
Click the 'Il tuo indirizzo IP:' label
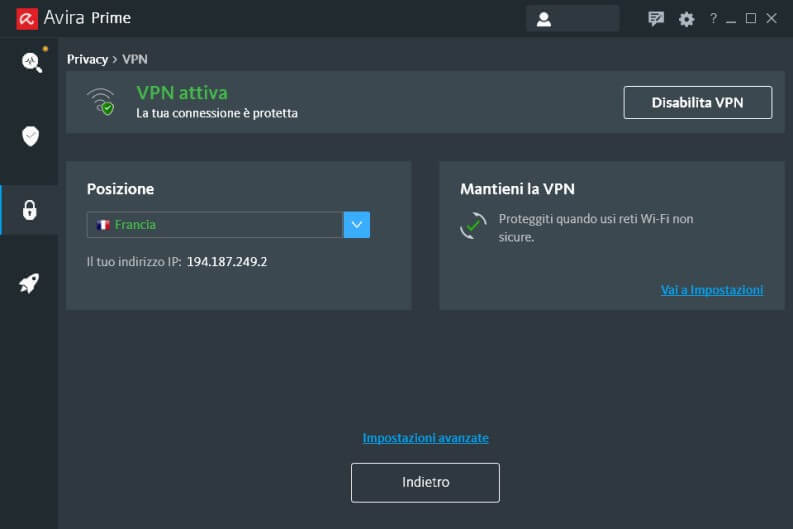point(134,262)
